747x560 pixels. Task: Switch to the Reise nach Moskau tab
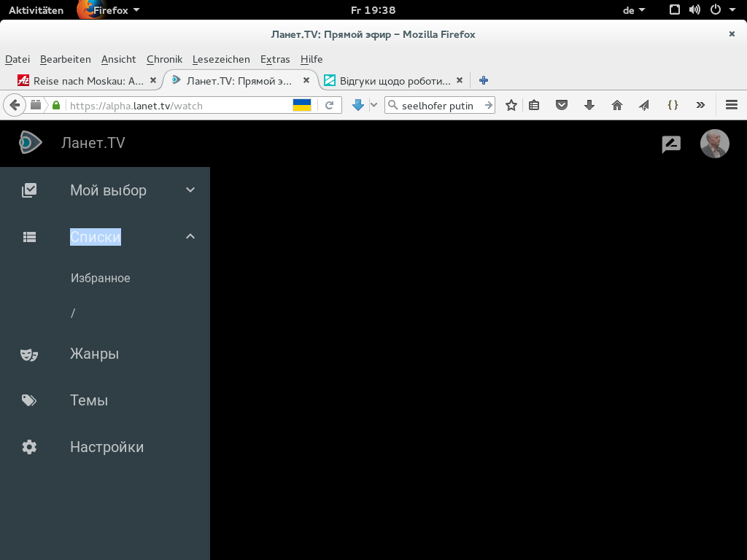tap(88, 81)
